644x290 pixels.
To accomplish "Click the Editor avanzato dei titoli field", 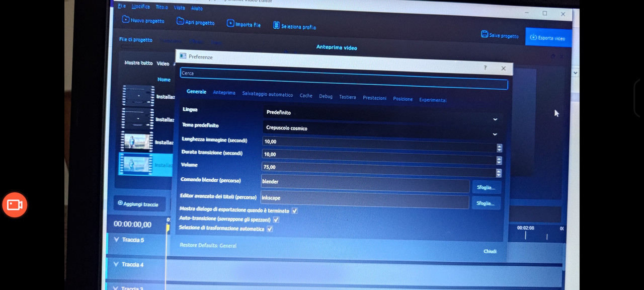I will coord(364,200).
